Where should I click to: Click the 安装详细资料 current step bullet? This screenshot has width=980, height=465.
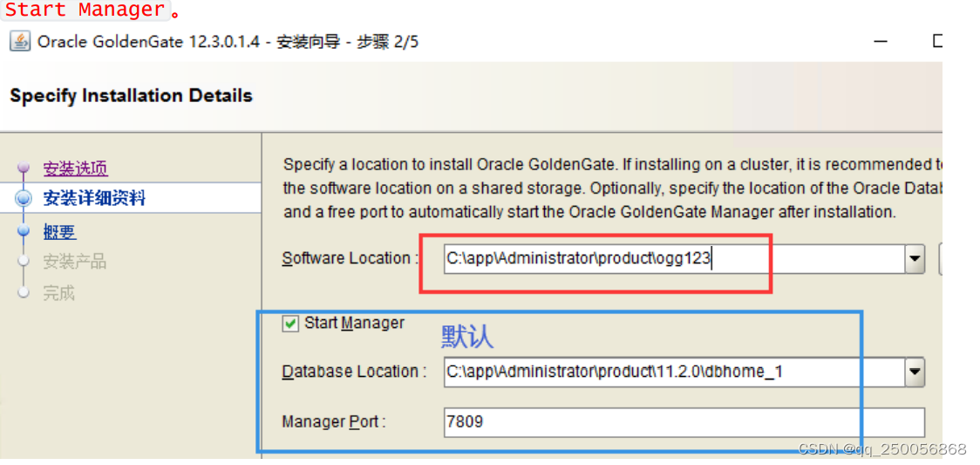click(24, 199)
